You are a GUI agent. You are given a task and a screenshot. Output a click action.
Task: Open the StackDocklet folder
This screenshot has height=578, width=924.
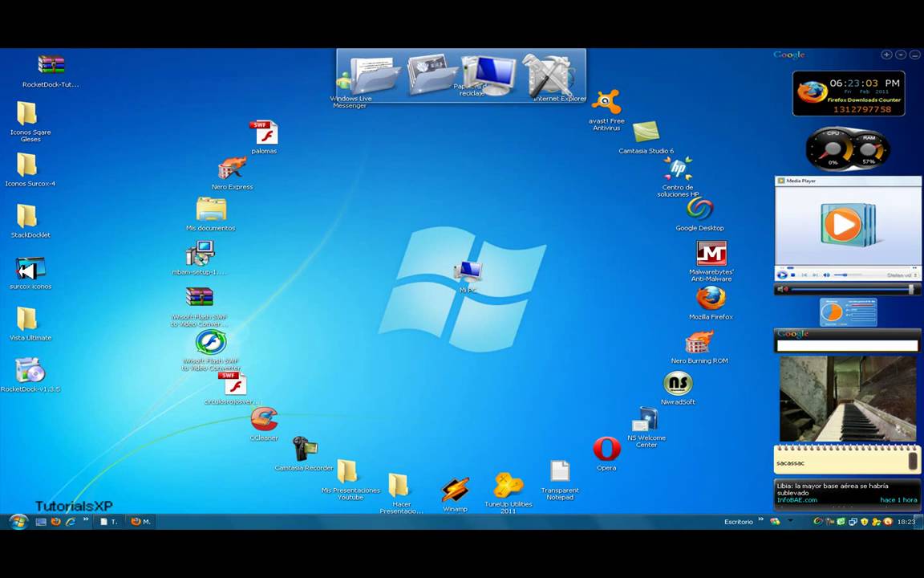26,216
